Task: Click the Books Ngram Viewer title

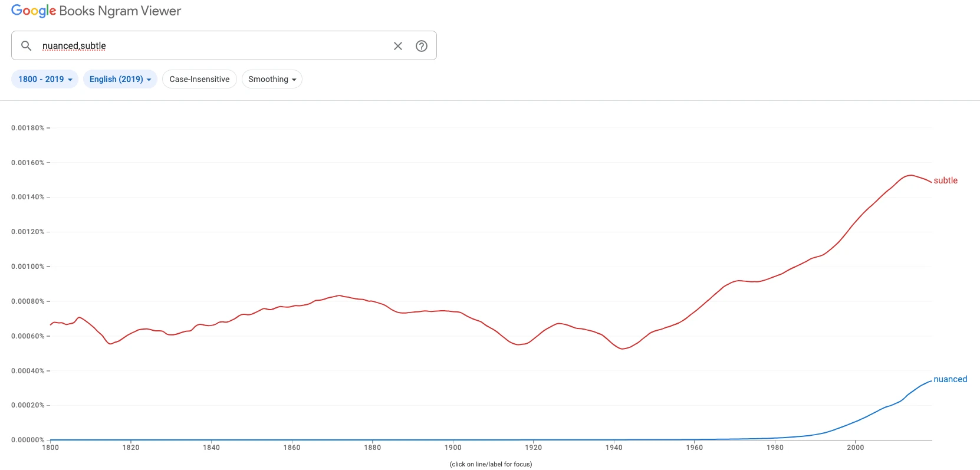Action: pyautogui.click(x=120, y=11)
